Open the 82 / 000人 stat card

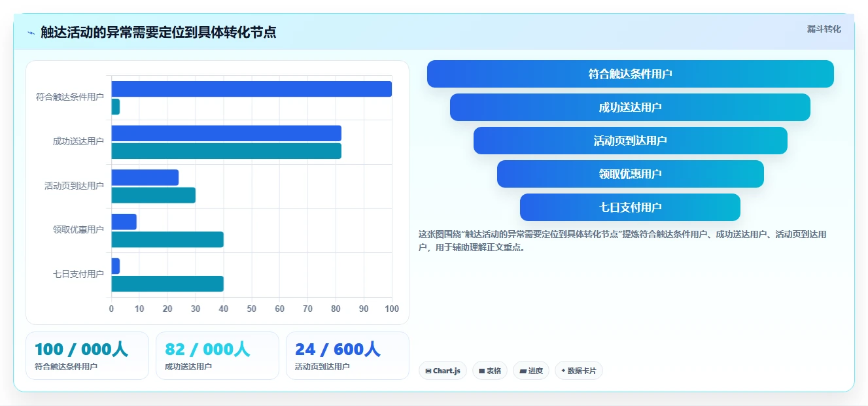[x=217, y=356]
